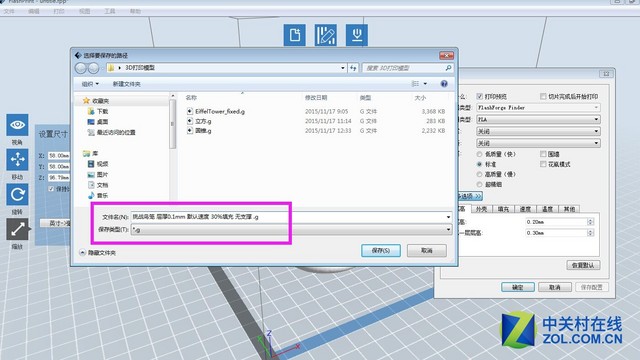This screenshot has width=640, height=360.
Task: Open the Desktop folder (桌面)
Action: coord(98,122)
